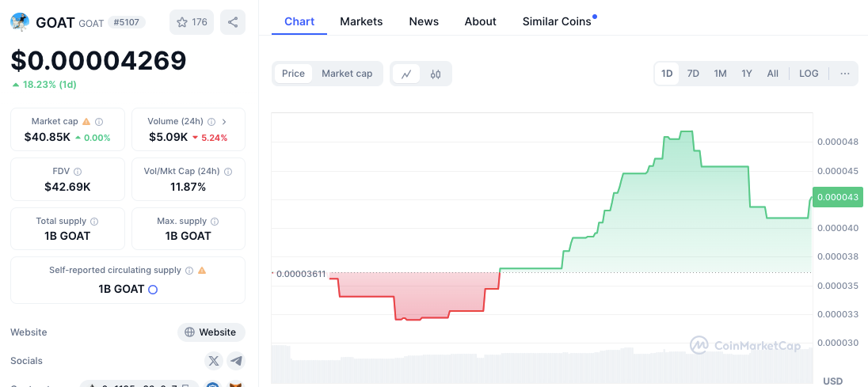Open the X (Twitter) social link
868x387 pixels.
tap(214, 361)
